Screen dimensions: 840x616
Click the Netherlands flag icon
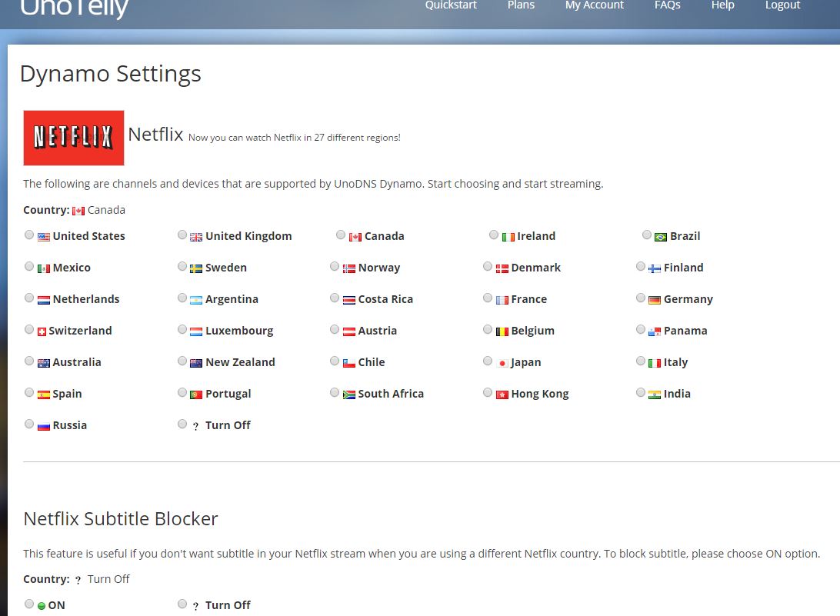pos(44,300)
